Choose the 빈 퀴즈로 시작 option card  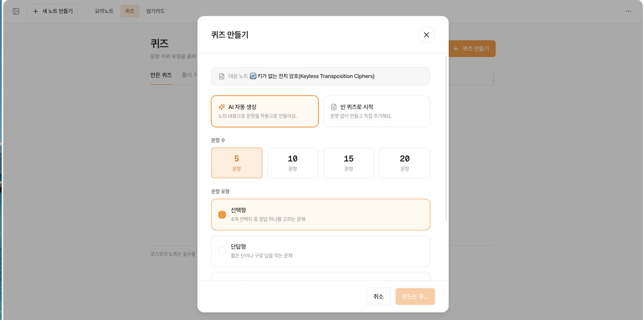pyautogui.click(x=377, y=111)
